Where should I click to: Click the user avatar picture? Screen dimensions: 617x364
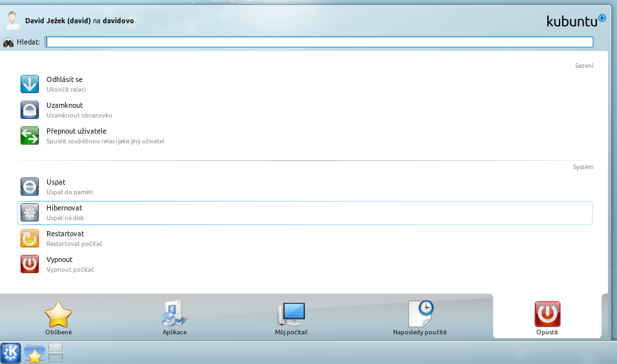coord(12,20)
